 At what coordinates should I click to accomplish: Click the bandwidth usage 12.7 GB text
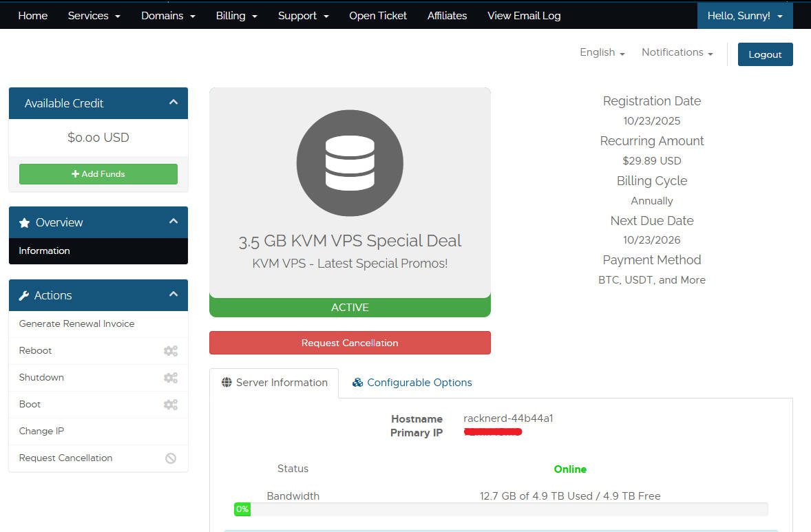click(570, 496)
